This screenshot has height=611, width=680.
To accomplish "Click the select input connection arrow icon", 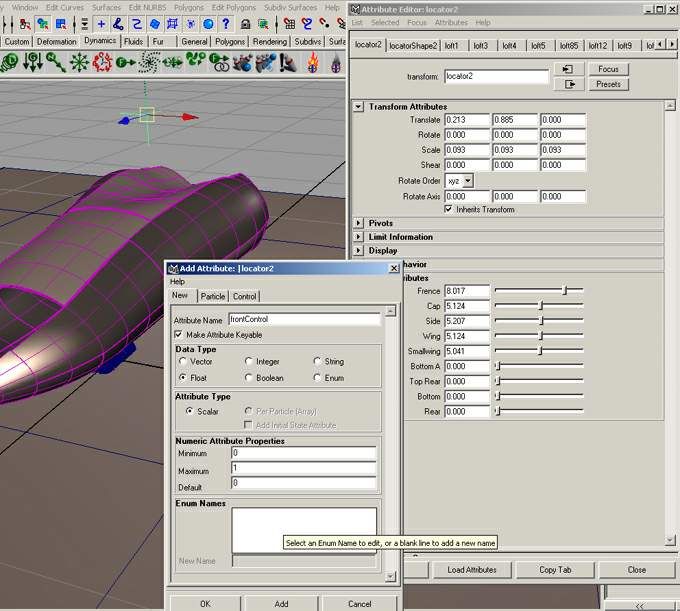I will tap(568, 69).
